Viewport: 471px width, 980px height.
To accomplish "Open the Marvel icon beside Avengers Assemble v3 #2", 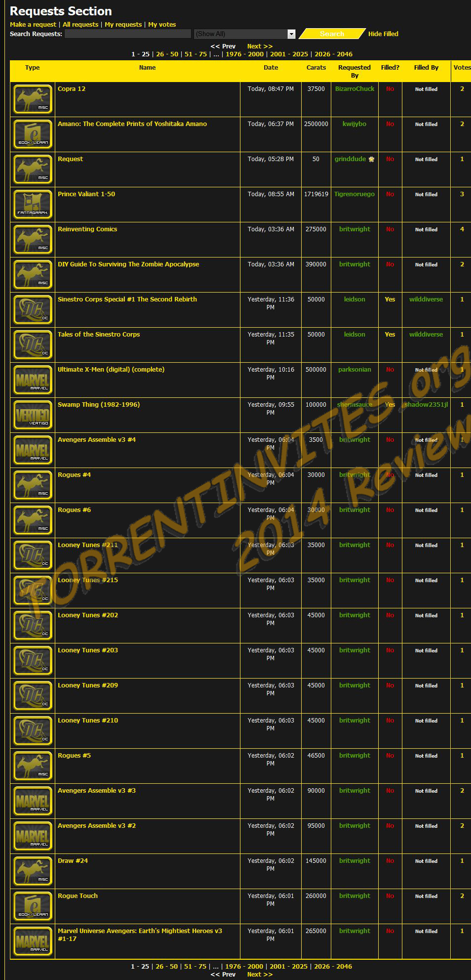I will coord(33,836).
